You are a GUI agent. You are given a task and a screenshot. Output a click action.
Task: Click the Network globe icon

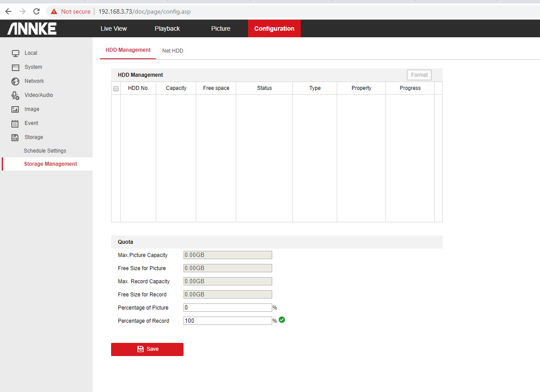15,81
